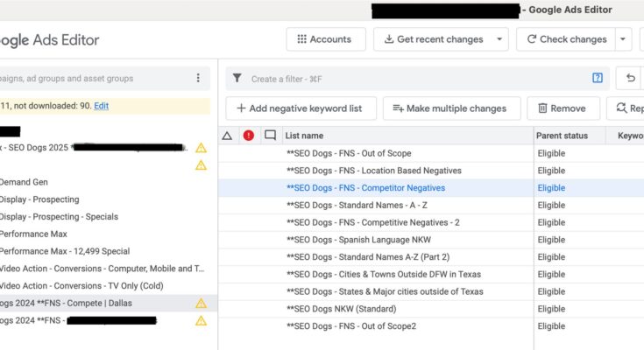Expand the Check changes dropdown arrow
This screenshot has height=350, width=644.
point(623,39)
